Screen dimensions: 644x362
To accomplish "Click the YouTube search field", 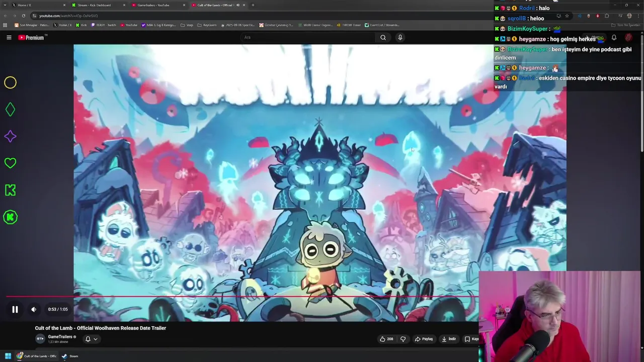I will click(x=307, y=37).
